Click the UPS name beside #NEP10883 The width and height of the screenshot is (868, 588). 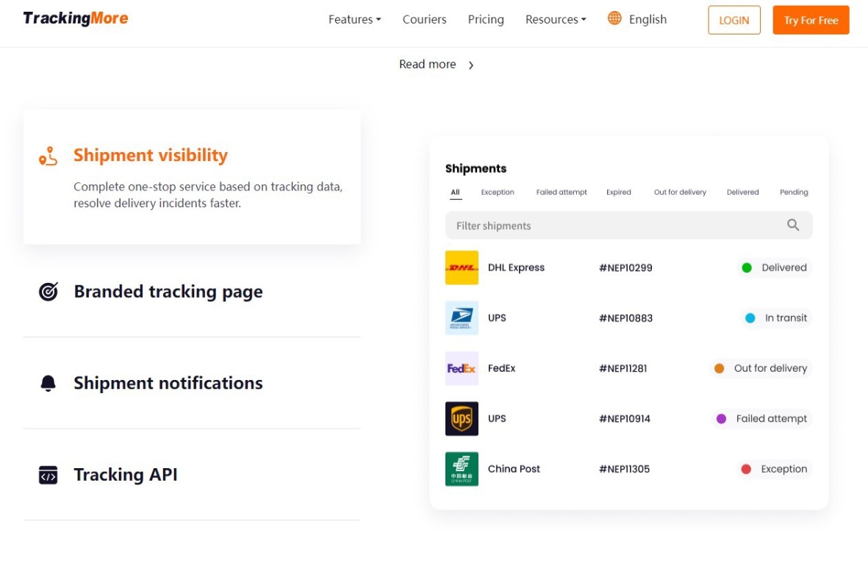pos(497,318)
